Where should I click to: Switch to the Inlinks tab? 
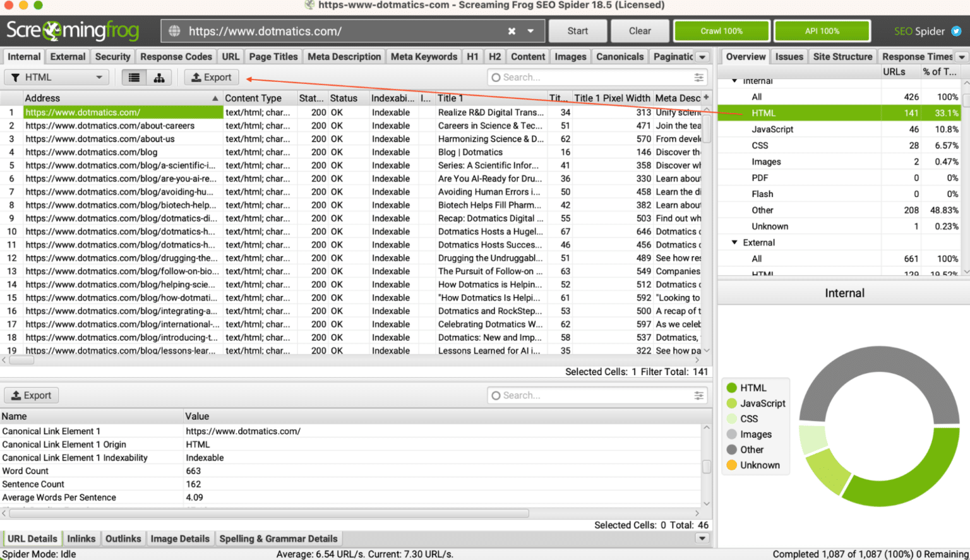pyautogui.click(x=81, y=539)
